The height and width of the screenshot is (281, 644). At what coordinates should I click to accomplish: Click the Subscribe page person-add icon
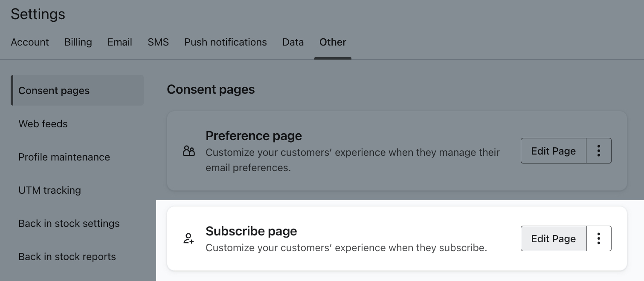[x=189, y=238]
